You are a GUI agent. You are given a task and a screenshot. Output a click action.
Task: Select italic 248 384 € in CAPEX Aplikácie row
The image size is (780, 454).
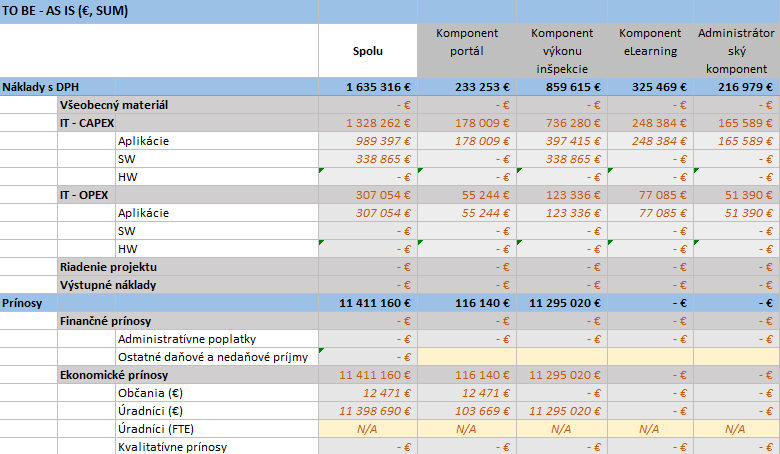click(x=650, y=141)
